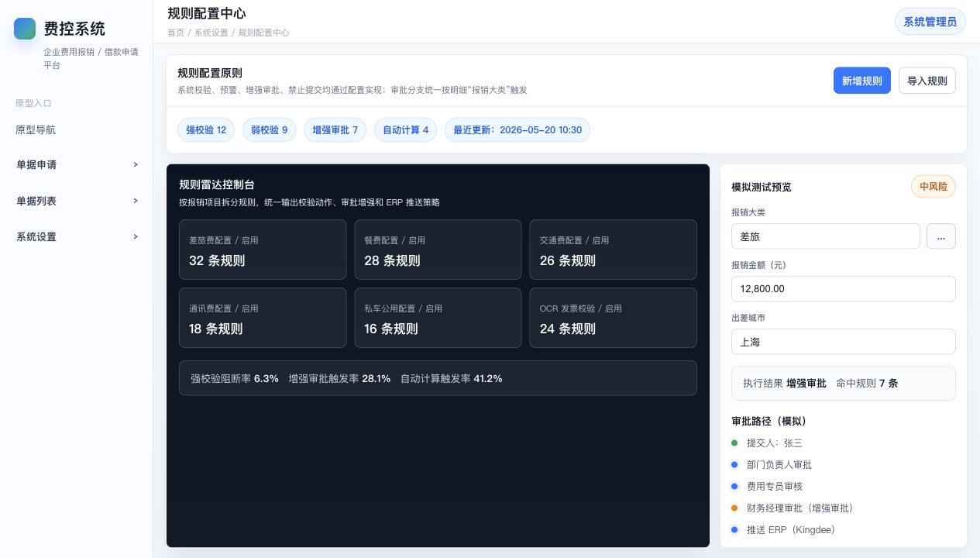The image size is (980, 558).
Task: Click 财务经理审批（增强审批） step
Action: click(x=799, y=508)
